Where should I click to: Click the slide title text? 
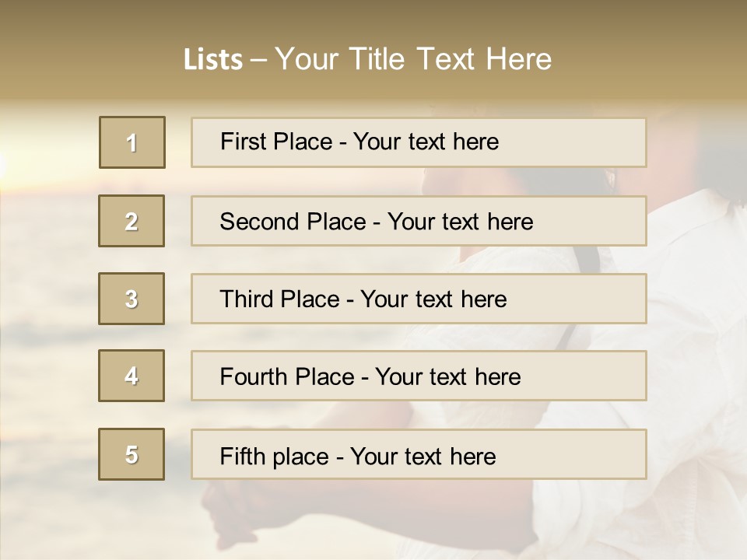[367, 59]
